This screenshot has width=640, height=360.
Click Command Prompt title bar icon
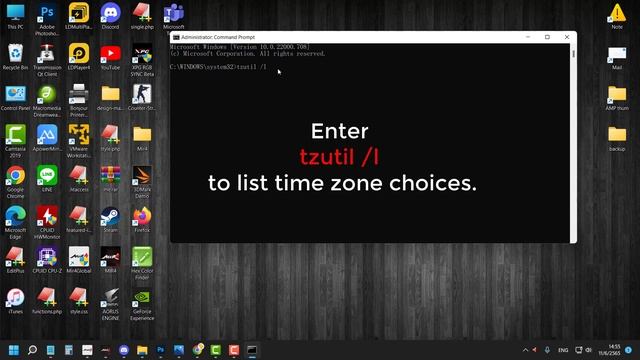pyautogui.click(x=176, y=37)
